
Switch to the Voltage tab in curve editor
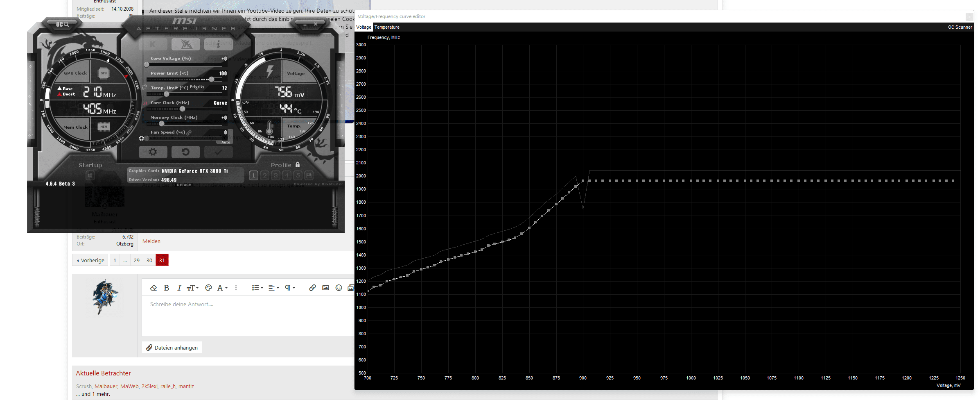[364, 27]
